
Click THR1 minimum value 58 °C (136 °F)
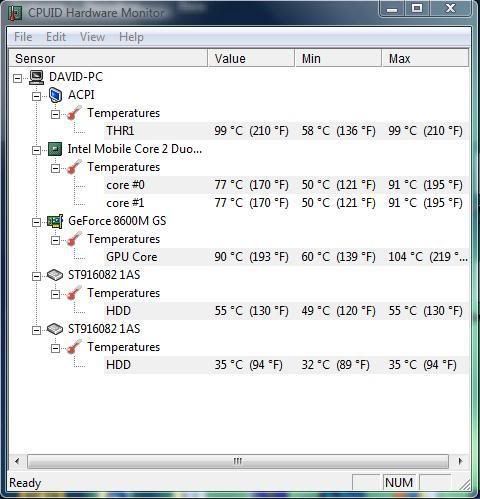pyautogui.click(x=338, y=131)
